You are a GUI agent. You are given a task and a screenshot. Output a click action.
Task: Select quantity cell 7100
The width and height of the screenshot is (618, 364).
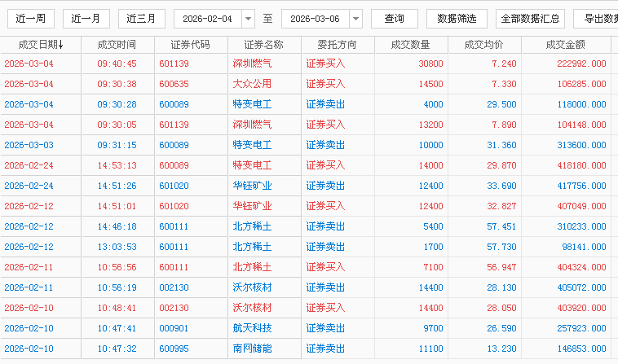point(434,267)
